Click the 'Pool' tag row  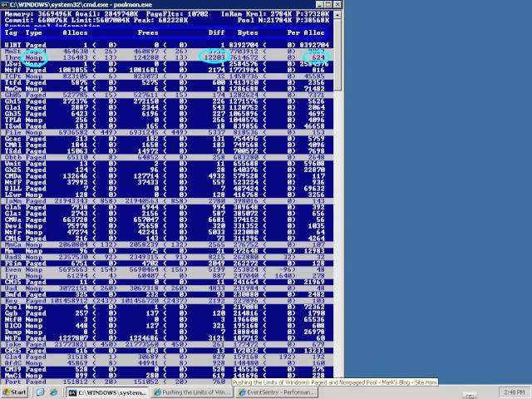point(166,308)
